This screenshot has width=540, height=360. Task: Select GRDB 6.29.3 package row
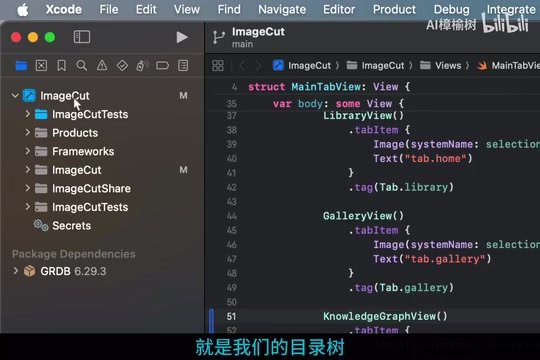click(x=102, y=271)
